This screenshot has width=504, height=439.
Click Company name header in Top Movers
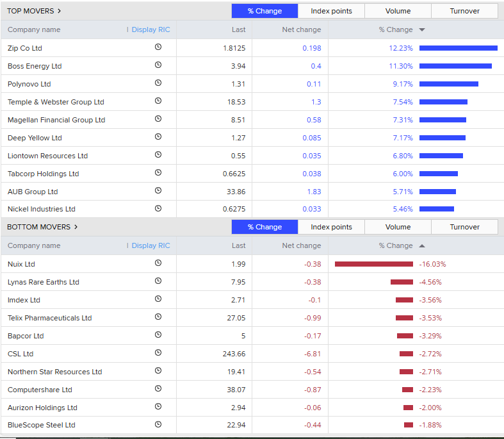[x=34, y=29]
